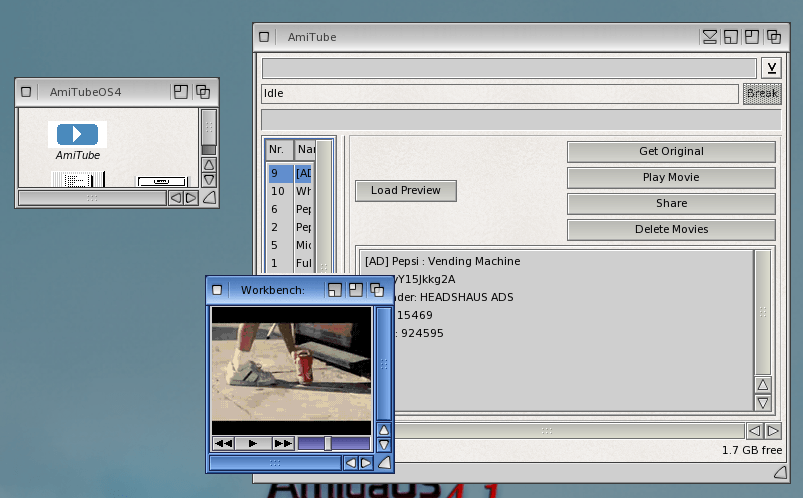
Task: Click scroll-down arrow in movie info panel
Action: click(x=763, y=402)
